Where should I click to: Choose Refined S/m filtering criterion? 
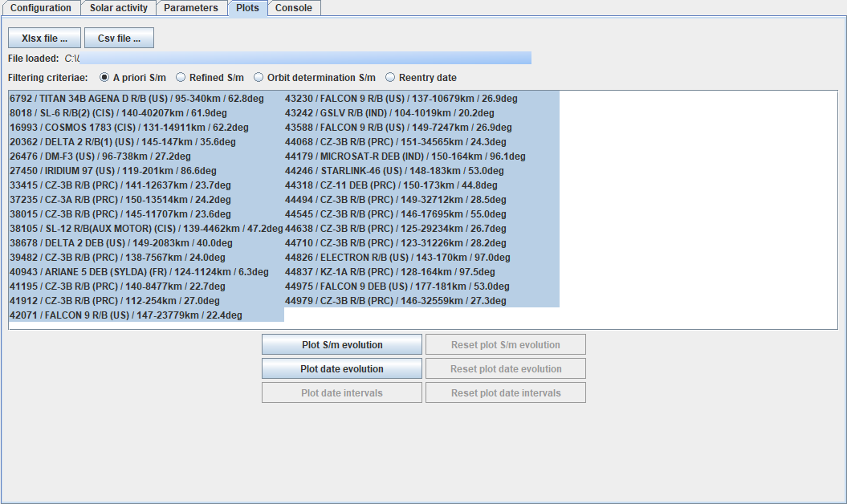click(x=181, y=78)
